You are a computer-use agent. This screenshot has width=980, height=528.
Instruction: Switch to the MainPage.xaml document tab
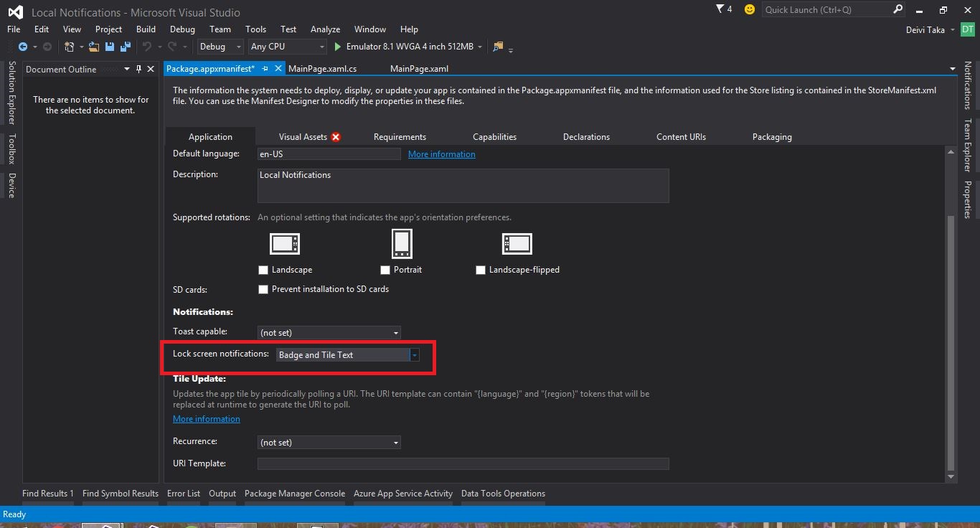click(x=419, y=69)
